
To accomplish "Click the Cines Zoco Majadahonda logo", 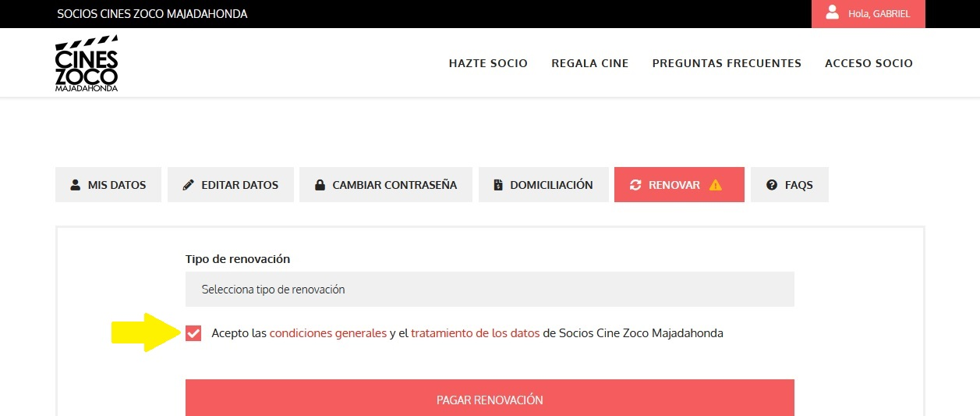I will [87, 63].
